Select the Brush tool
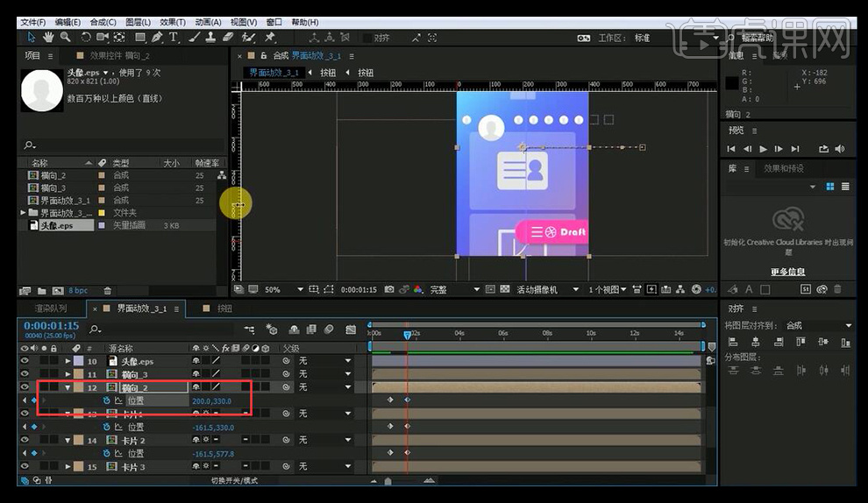Viewport: 868px width, 503px height. [x=195, y=37]
